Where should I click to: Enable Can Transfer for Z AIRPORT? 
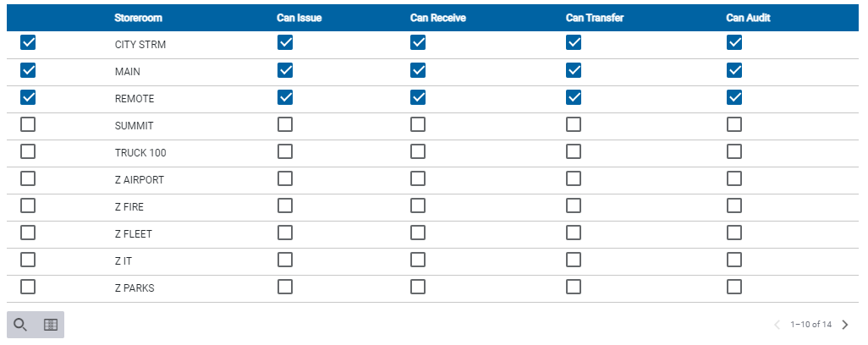[x=574, y=178]
